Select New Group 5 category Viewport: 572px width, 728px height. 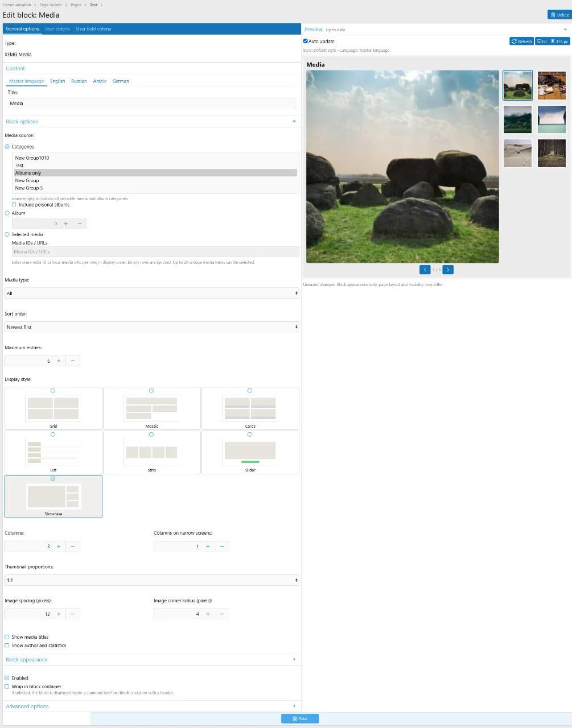click(155, 188)
